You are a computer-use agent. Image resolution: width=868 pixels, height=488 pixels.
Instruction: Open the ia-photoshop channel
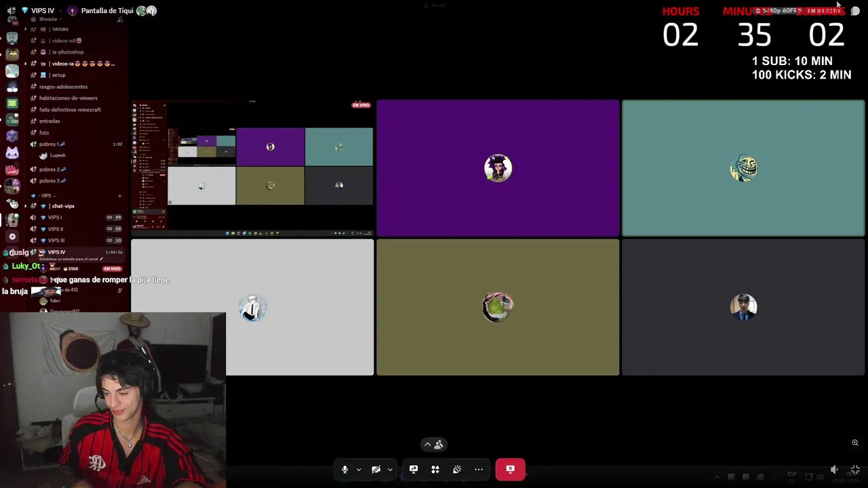pyautogui.click(x=76, y=52)
